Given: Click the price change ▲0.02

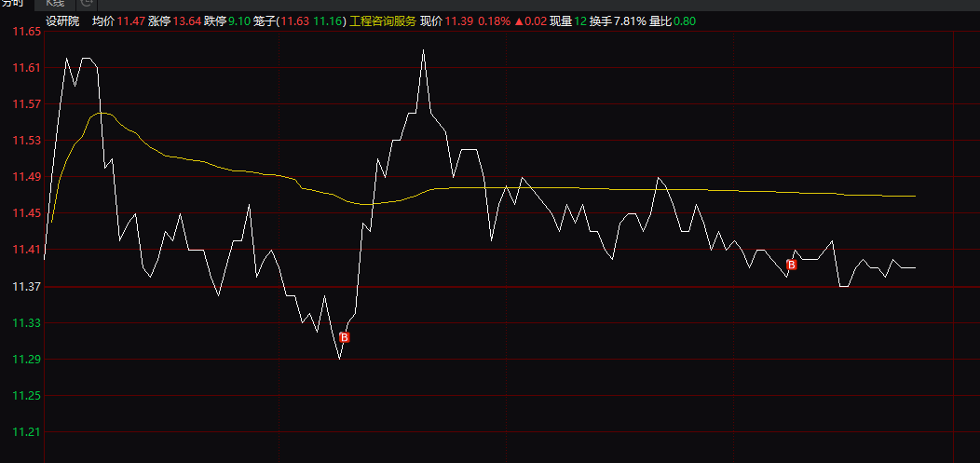Looking at the screenshot, I should pyautogui.click(x=530, y=21).
